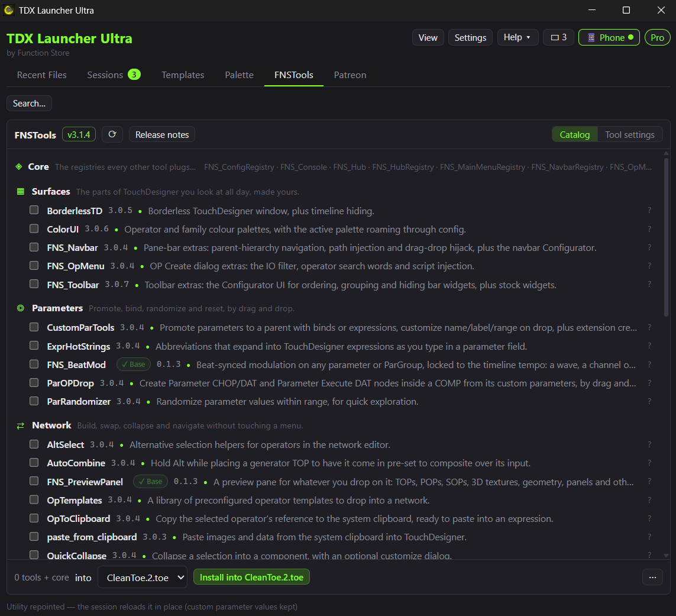Tick the FNS_OpMenu checkbox
Image resolution: width=676 pixels, height=616 pixels.
34,265
